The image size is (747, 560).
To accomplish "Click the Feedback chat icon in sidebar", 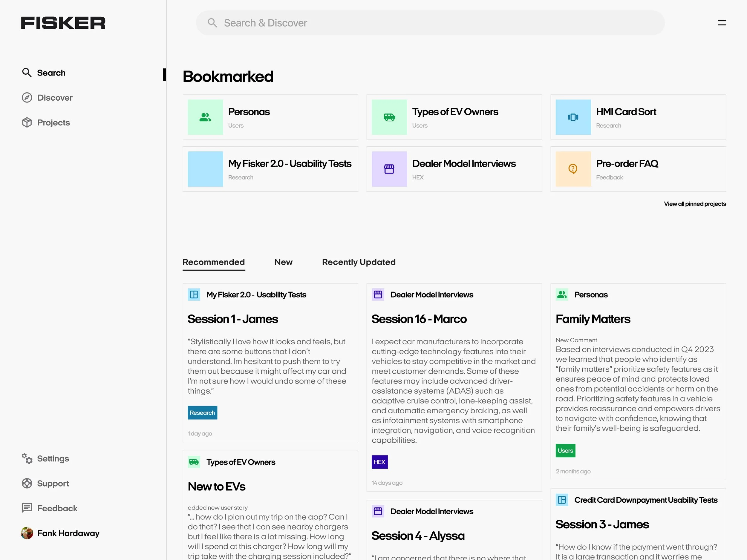I will pyautogui.click(x=27, y=508).
